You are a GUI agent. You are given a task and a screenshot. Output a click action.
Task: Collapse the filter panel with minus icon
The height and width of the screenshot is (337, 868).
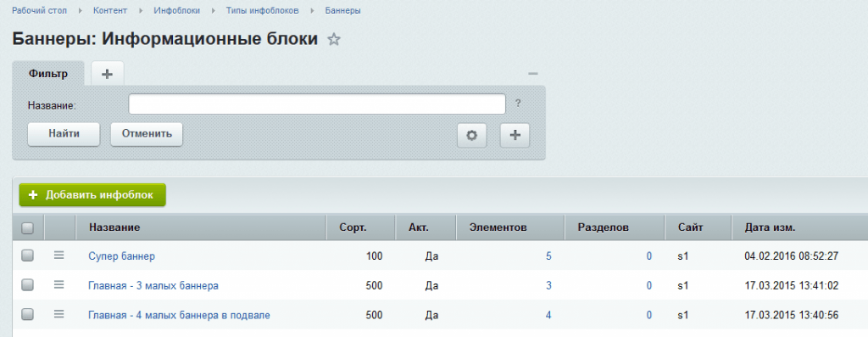tap(533, 74)
